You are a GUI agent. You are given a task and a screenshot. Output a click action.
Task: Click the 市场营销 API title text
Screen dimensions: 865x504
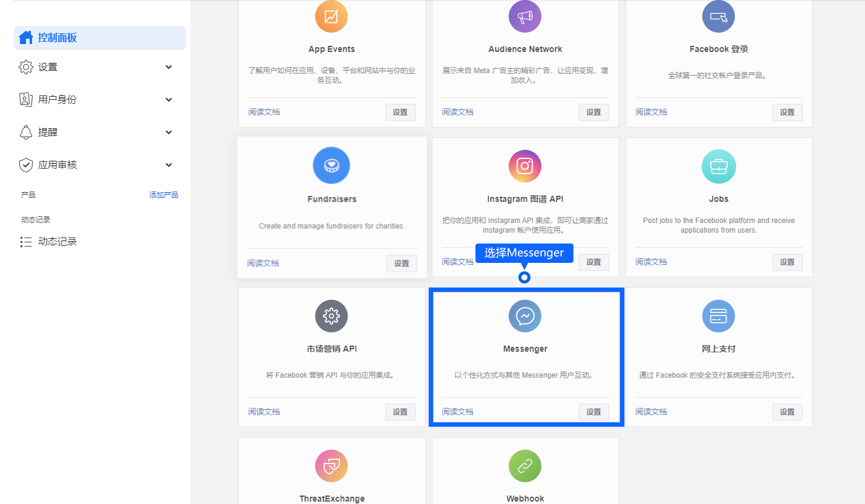[x=331, y=349]
